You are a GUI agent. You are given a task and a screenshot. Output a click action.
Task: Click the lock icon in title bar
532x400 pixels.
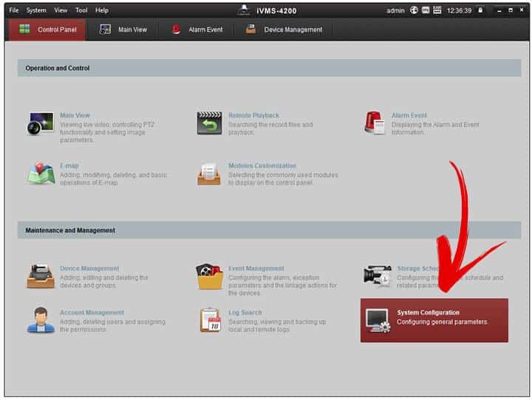480,10
